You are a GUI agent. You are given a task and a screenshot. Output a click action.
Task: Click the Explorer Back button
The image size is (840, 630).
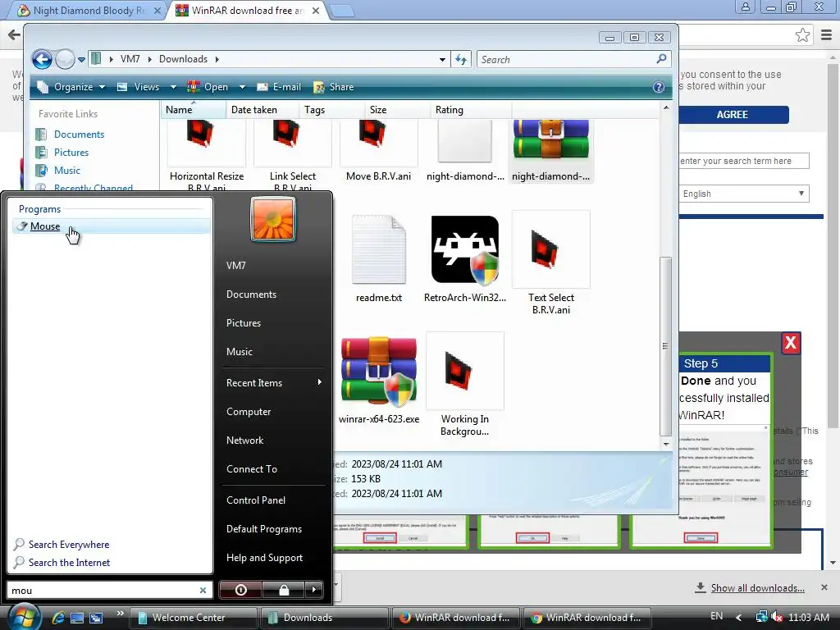42,59
